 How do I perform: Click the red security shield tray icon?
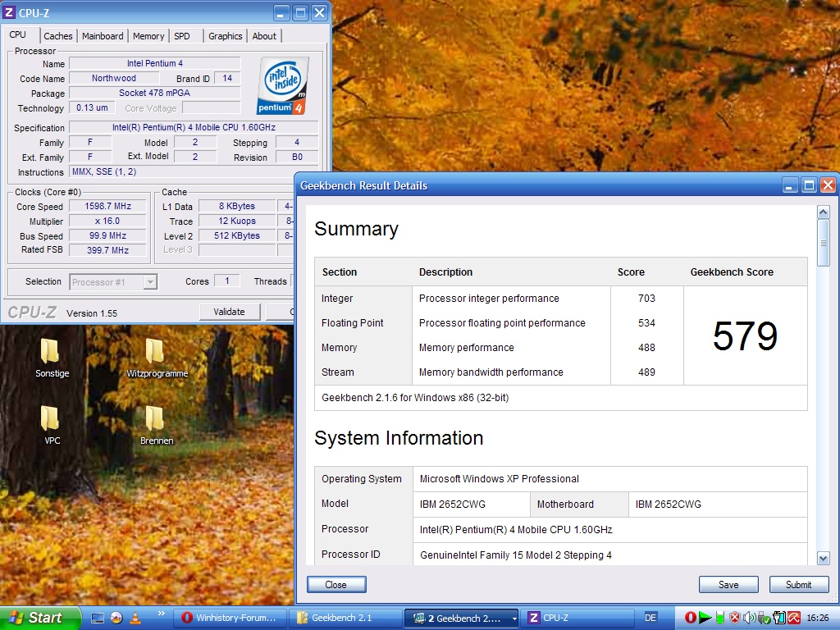point(735,618)
